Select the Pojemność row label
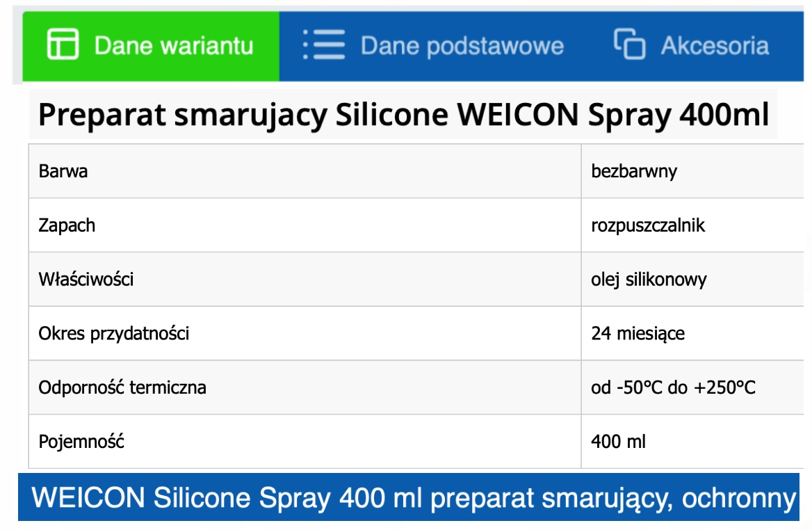Image resolution: width=812 pixels, height=530 pixels. 81,442
